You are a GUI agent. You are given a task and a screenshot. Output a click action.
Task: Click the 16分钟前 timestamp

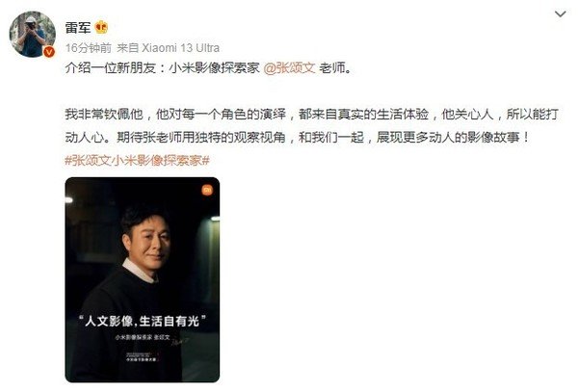(x=89, y=48)
